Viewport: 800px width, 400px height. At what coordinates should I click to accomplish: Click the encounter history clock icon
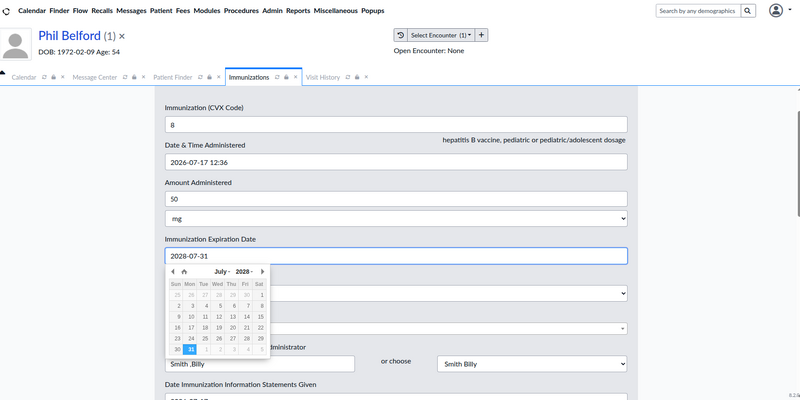pyautogui.click(x=401, y=35)
